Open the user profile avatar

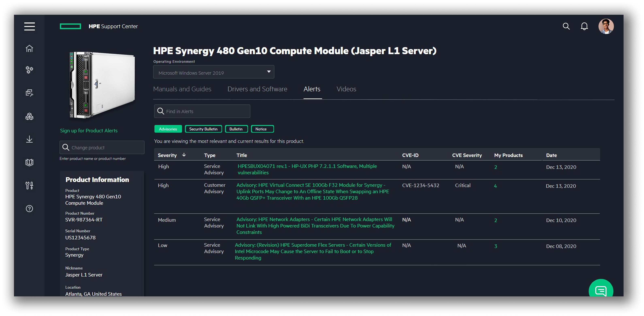pyautogui.click(x=606, y=26)
